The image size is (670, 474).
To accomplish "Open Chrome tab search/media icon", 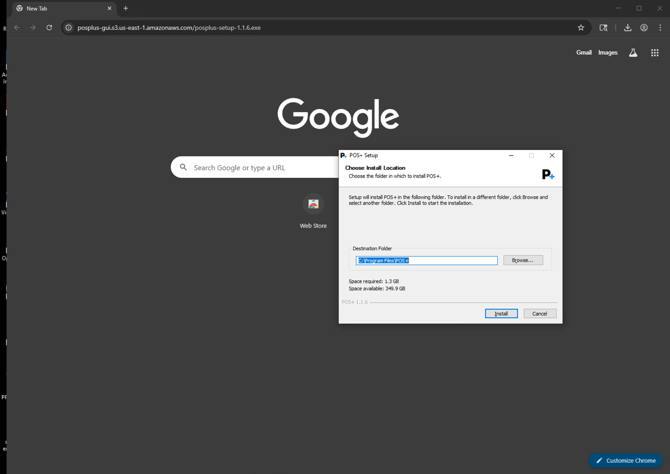I will tap(603, 28).
